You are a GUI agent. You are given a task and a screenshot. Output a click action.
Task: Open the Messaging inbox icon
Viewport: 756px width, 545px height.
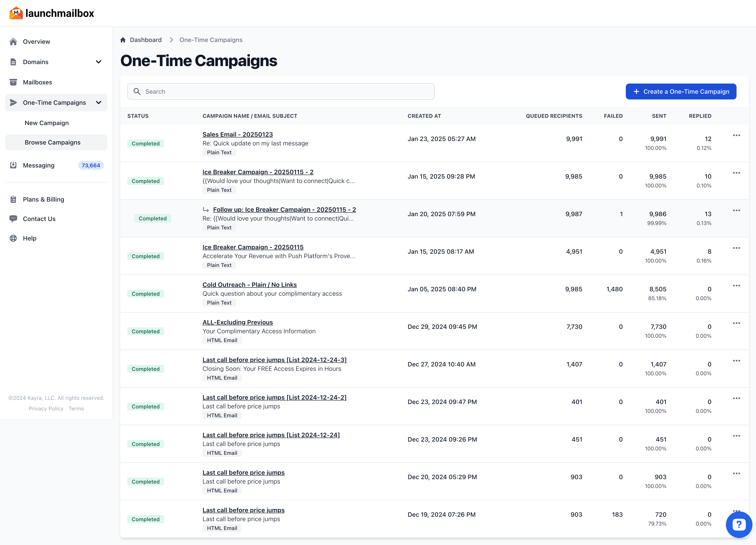point(13,165)
